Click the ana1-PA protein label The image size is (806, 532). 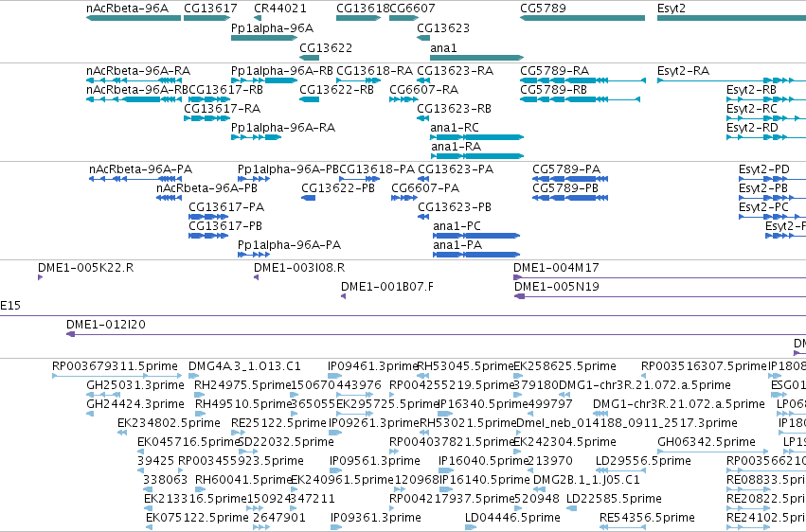click(458, 245)
